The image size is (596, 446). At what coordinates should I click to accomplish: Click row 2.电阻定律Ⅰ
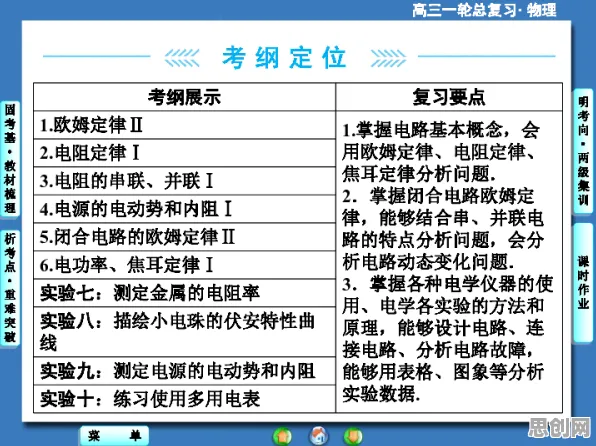coord(184,153)
